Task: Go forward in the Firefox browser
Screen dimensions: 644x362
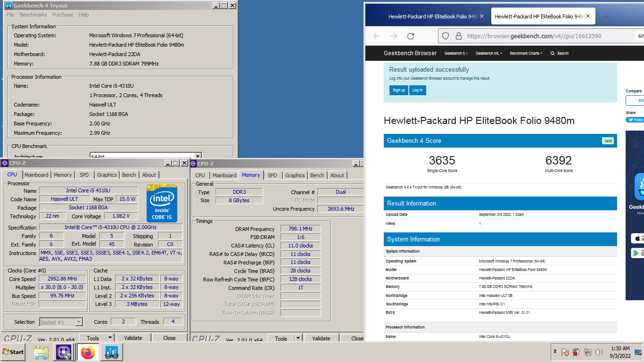Action: [394, 36]
